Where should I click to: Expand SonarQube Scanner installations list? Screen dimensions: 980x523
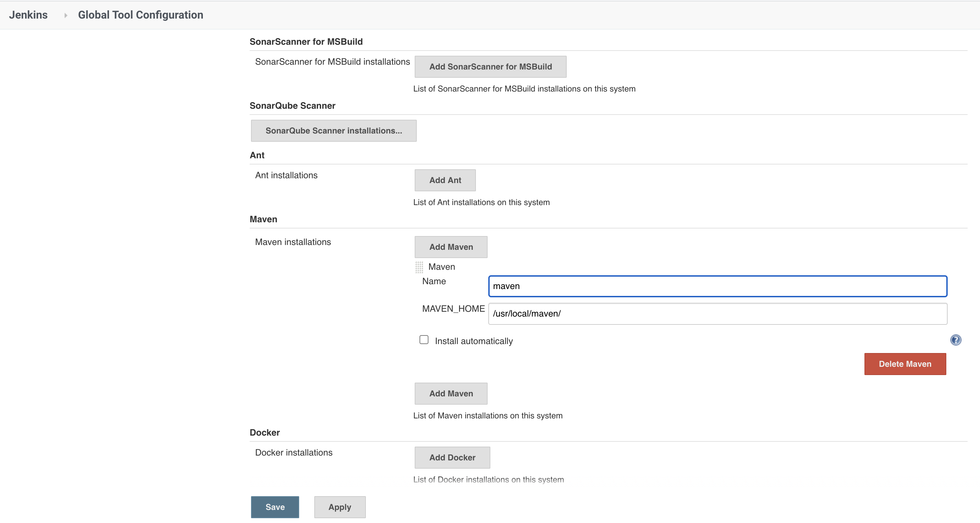pos(334,130)
